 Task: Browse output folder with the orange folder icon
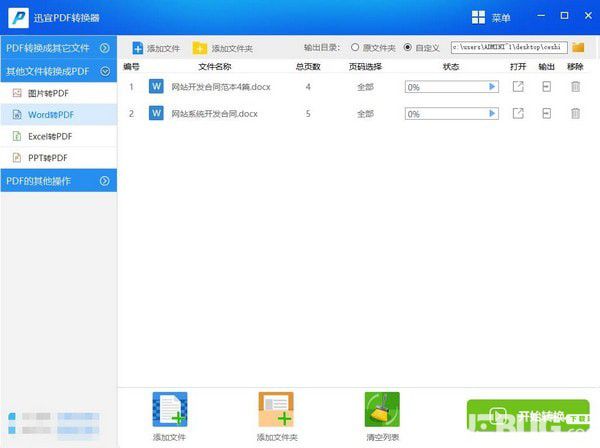(578, 47)
